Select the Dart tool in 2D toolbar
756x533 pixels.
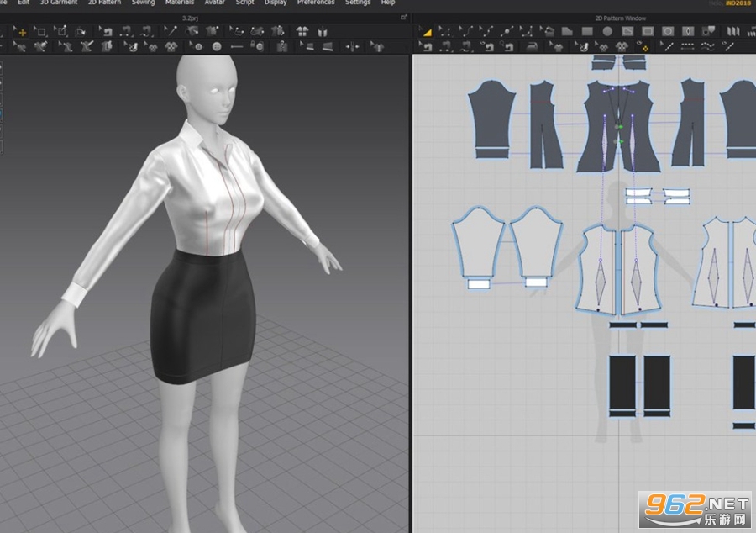coord(688,32)
